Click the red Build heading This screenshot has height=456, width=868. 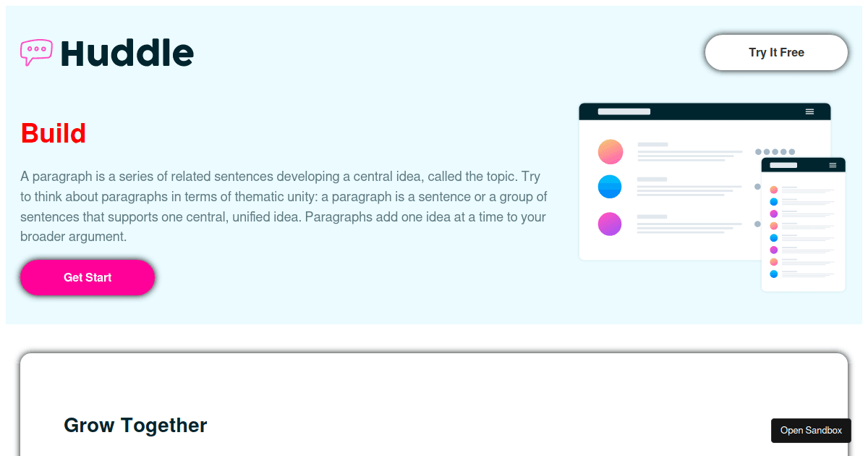point(54,133)
